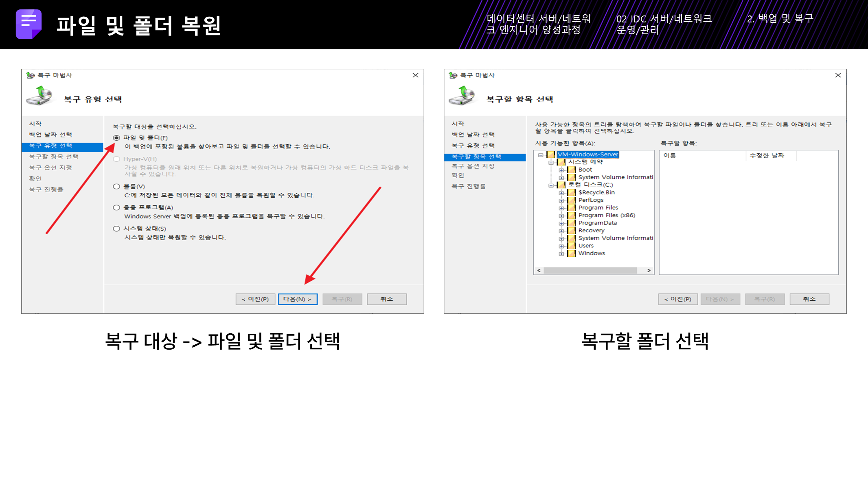Screen dimensions: 868x489
Task: Click the Windows folder icon
Action: (572, 253)
